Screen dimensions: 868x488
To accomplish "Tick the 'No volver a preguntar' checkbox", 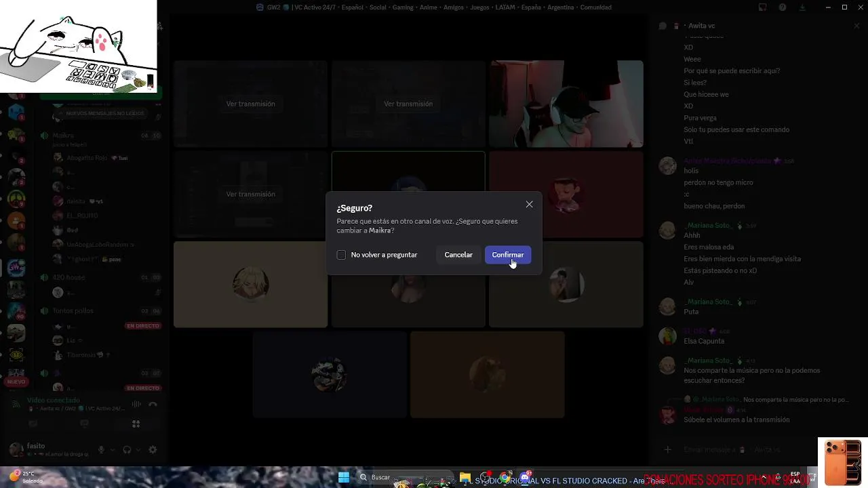I will pos(341,255).
